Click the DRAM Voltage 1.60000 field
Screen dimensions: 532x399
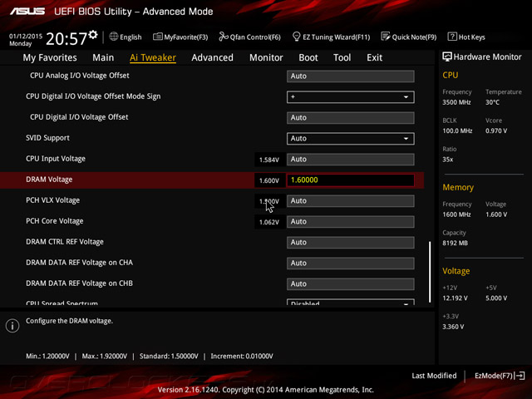click(x=351, y=180)
